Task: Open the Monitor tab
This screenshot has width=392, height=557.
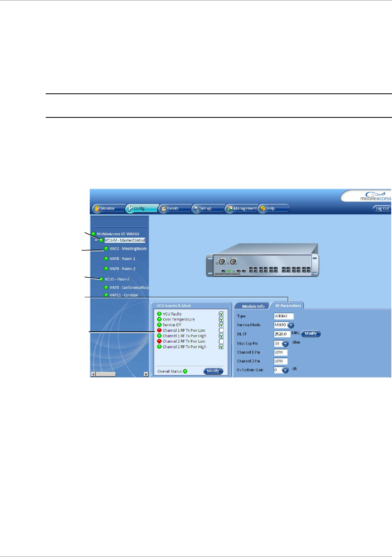Action: pyautogui.click(x=108, y=208)
